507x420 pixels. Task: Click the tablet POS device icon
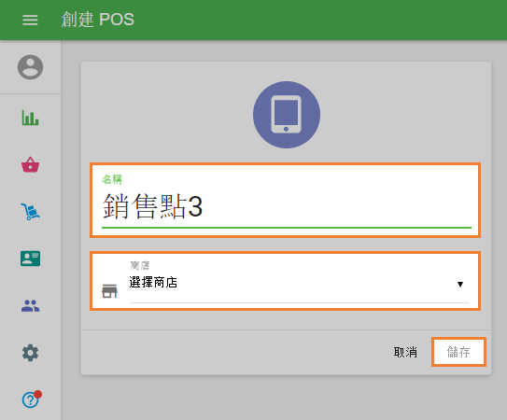click(287, 115)
